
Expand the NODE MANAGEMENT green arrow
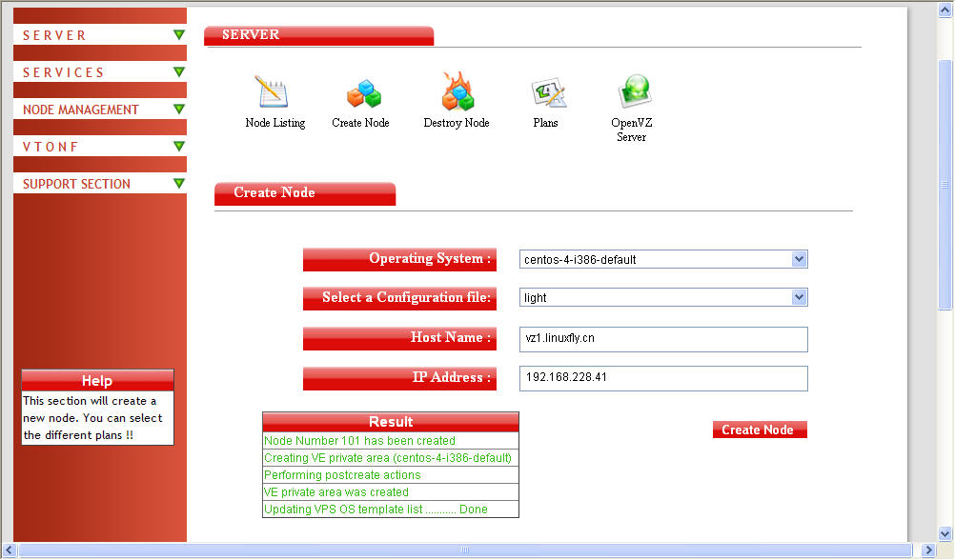tap(178, 110)
